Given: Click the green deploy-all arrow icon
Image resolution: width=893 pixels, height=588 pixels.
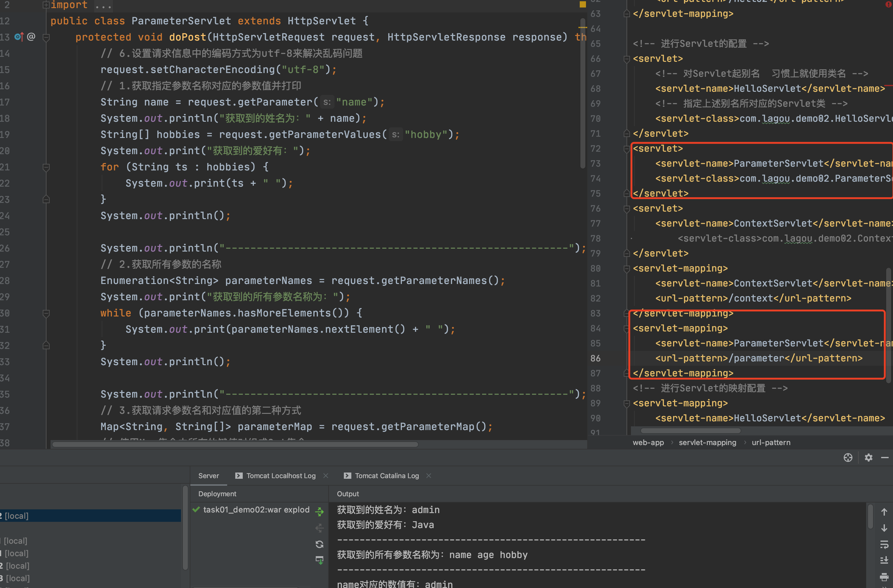Looking at the screenshot, I should 319,512.
